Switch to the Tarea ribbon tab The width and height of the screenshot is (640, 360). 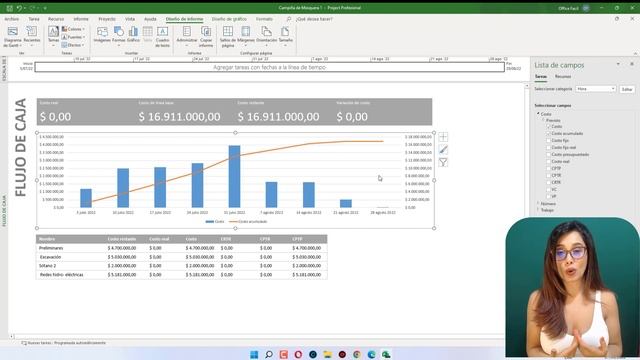[34, 19]
